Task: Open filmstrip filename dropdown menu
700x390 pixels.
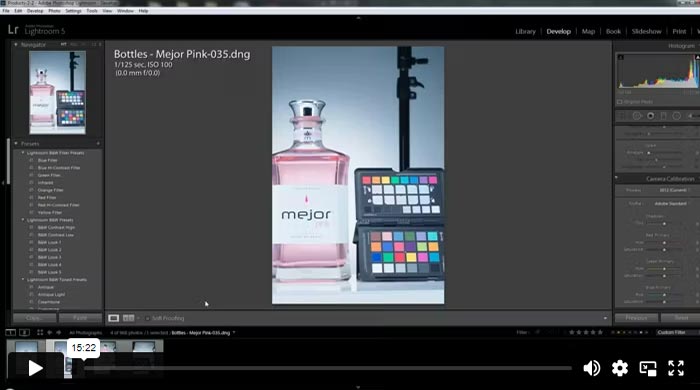Action: pyautogui.click(x=233, y=332)
